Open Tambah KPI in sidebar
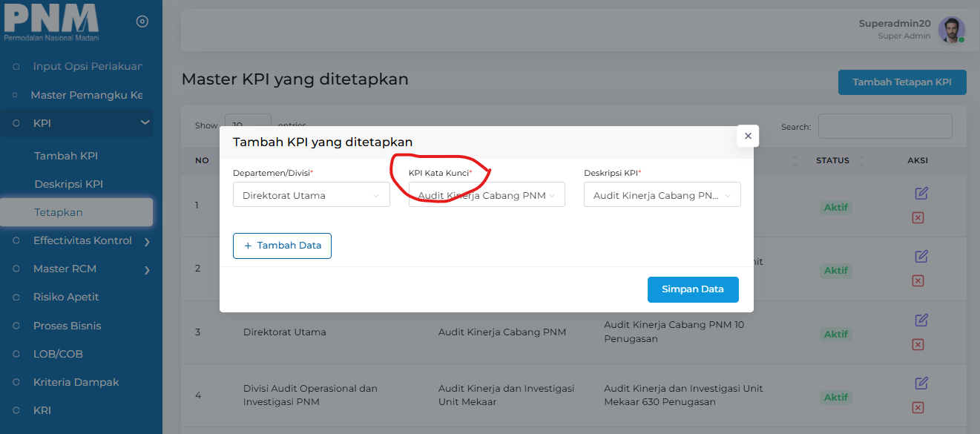Screen dimensions: 980x434 [66, 156]
